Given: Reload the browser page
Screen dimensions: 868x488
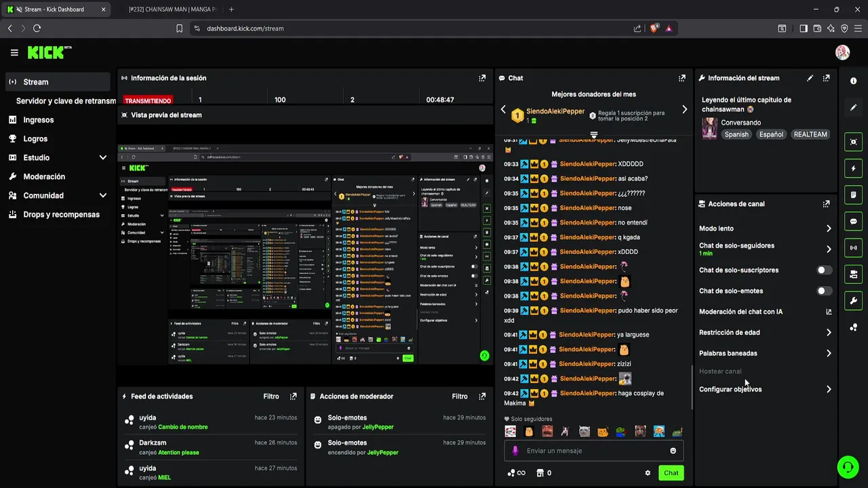Looking at the screenshot, I should (x=37, y=28).
